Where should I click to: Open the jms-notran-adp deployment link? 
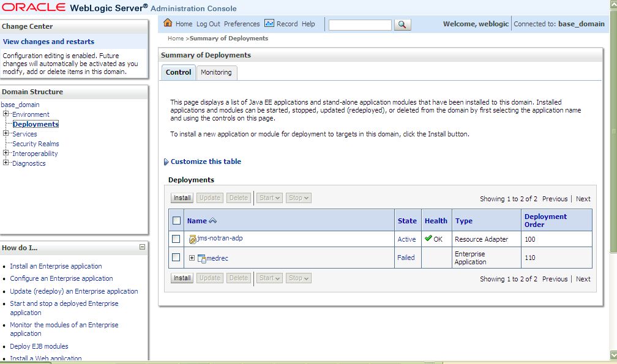point(220,238)
